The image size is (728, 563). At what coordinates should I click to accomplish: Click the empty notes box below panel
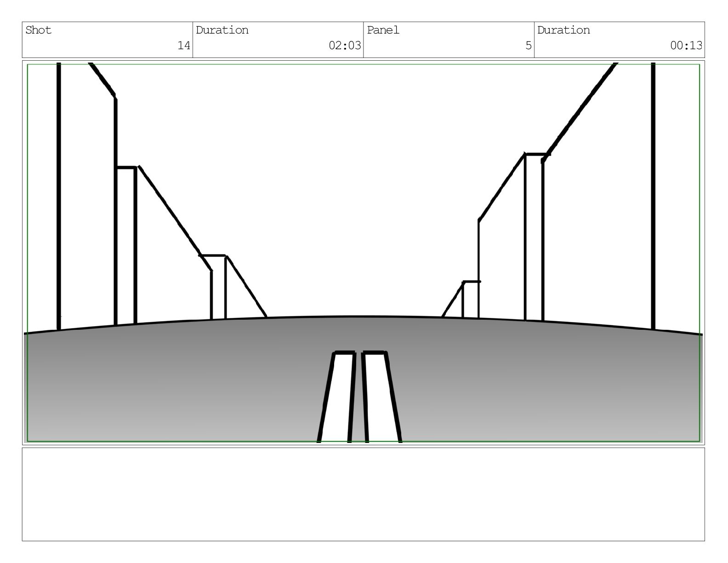(x=363, y=494)
